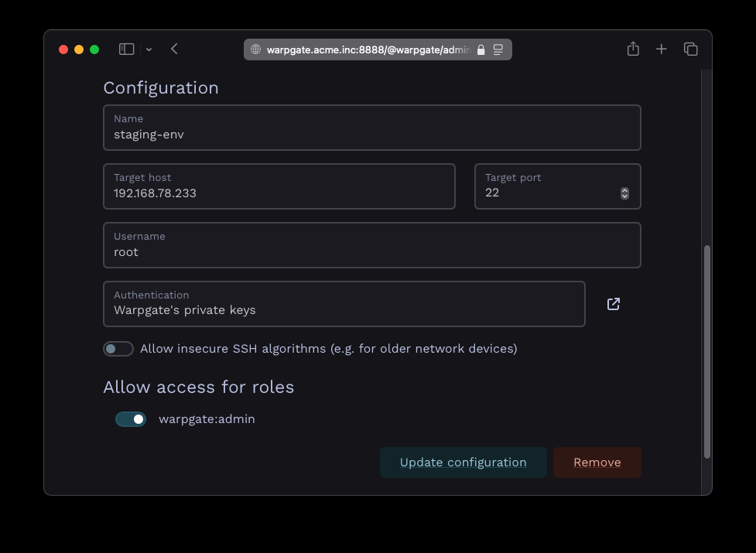
Task: Click the Target port stepper arrows
Action: point(624,193)
